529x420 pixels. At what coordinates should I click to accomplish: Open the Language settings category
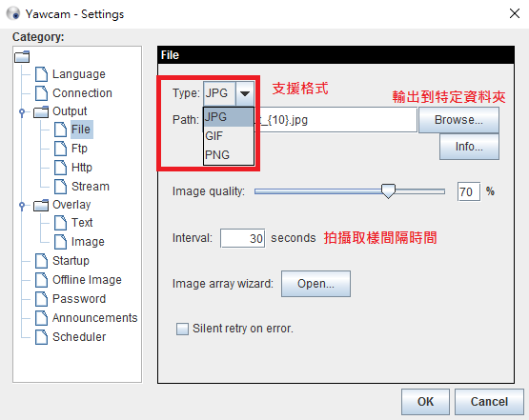(x=79, y=74)
